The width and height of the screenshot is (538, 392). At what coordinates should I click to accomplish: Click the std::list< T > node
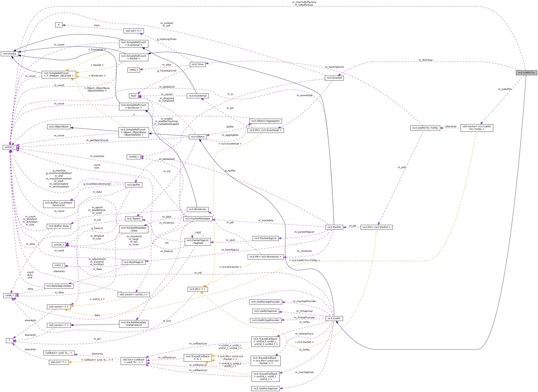pos(59,362)
